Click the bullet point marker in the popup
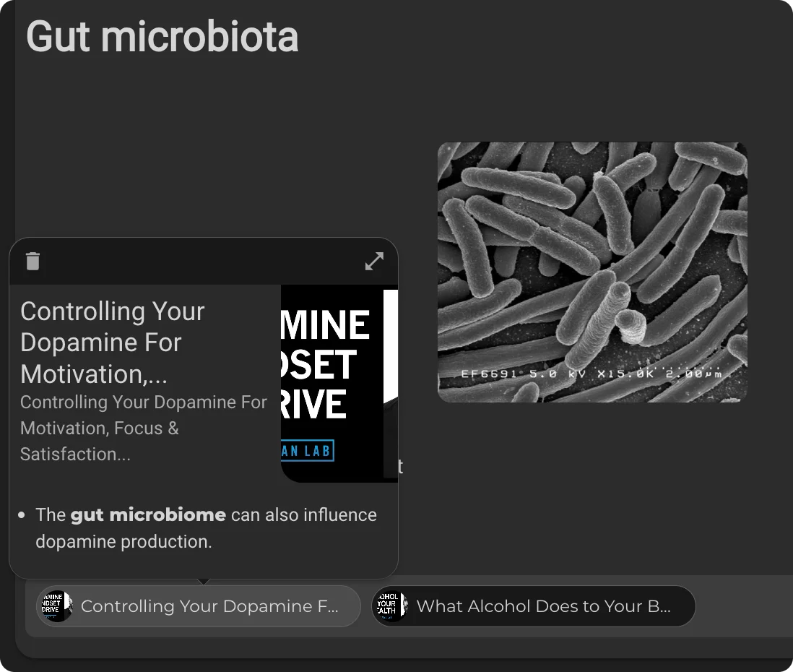The height and width of the screenshot is (672, 793). tap(22, 515)
